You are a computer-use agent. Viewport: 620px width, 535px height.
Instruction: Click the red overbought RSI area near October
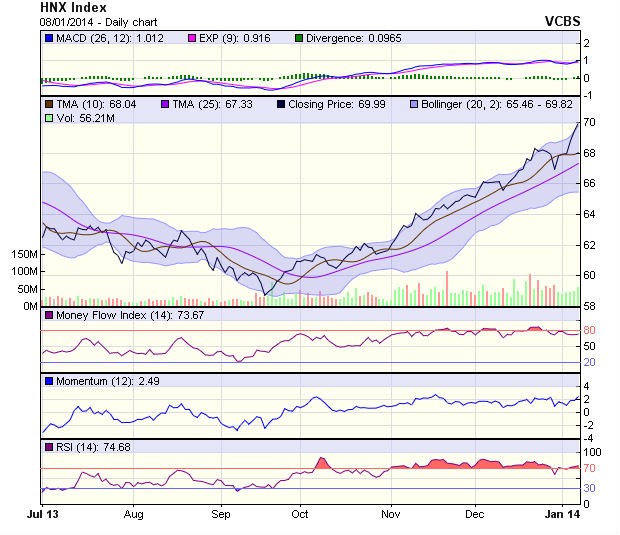coord(322,463)
